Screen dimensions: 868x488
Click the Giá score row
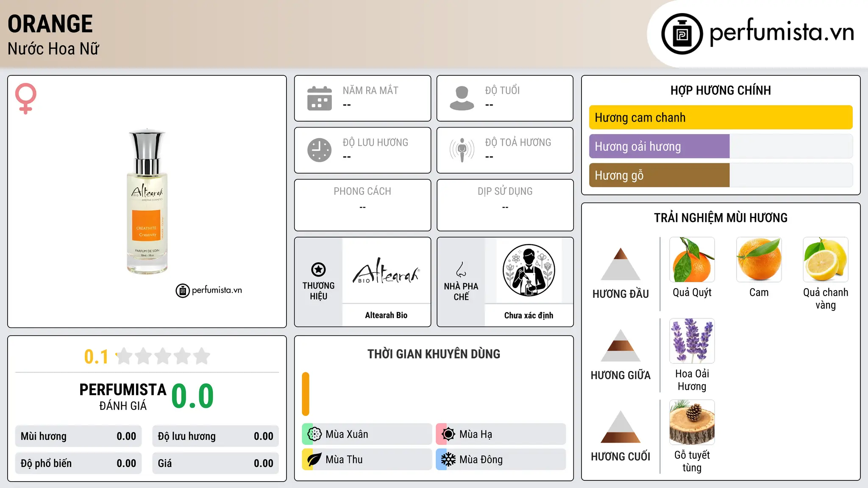pyautogui.click(x=216, y=463)
